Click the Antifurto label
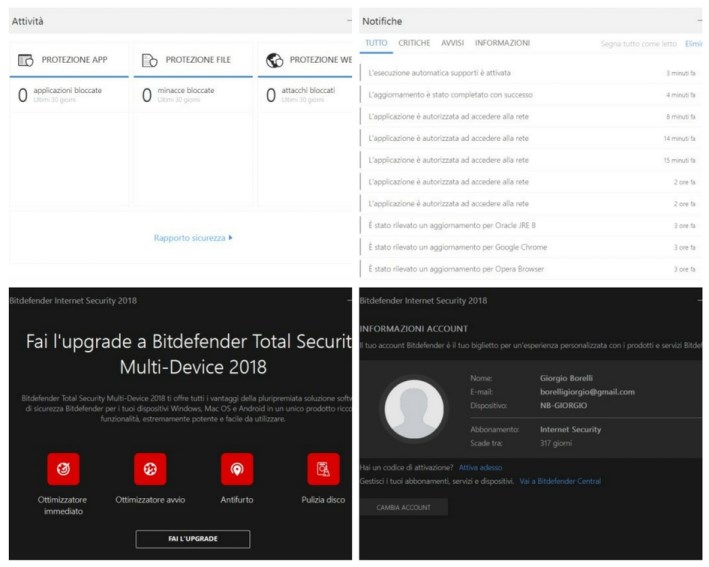 coord(237,500)
